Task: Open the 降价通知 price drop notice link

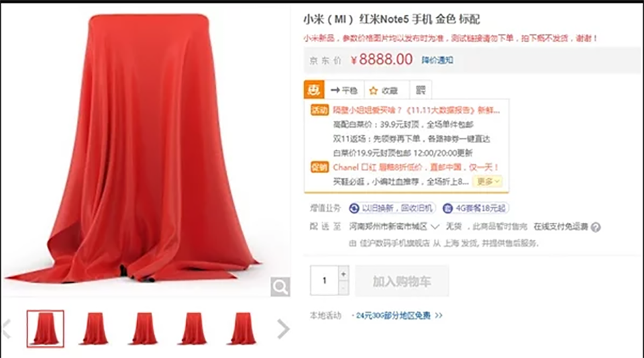Action: click(x=437, y=60)
